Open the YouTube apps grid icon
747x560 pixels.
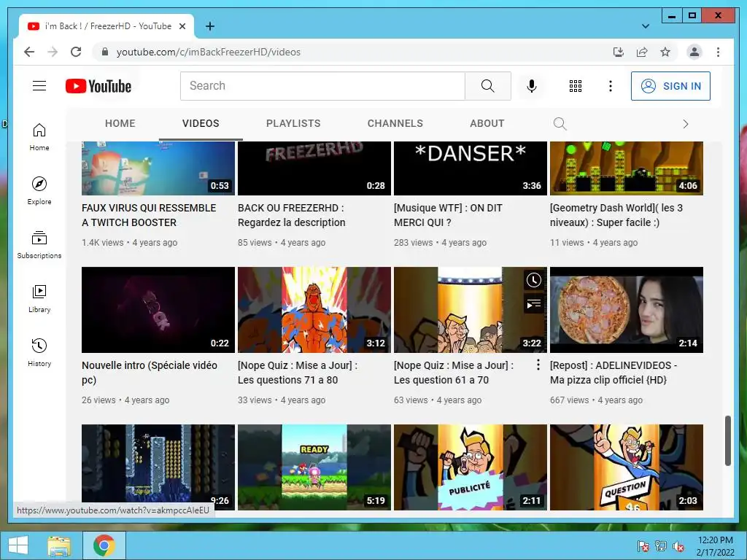coord(576,86)
